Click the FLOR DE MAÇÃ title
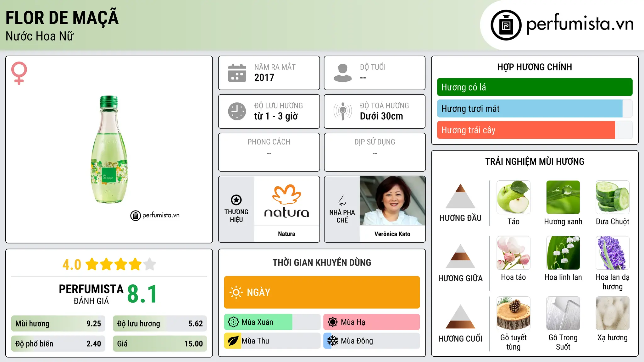Image resolution: width=644 pixels, height=362 pixels. click(62, 17)
